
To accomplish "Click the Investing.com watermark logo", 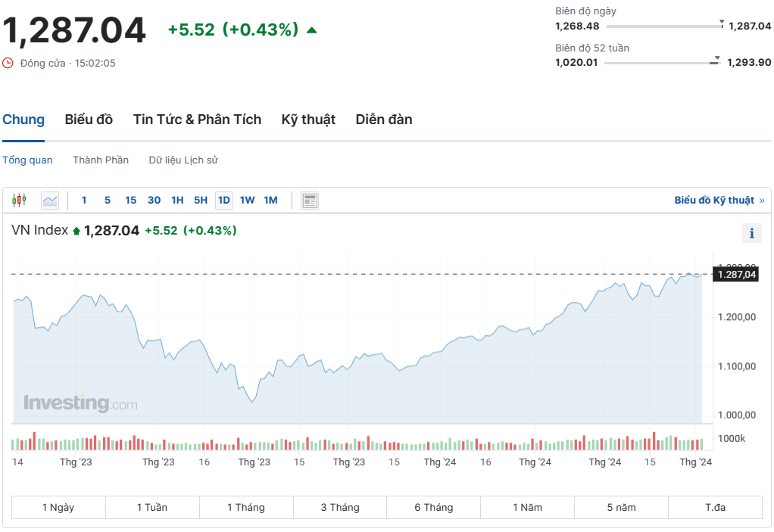I will point(80,403).
